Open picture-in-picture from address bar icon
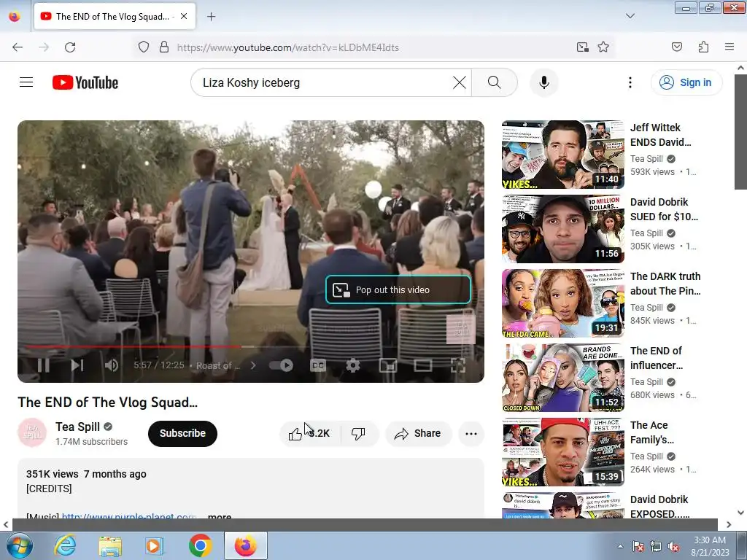This screenshot has width=747, height=560. (x=582, y=47)
